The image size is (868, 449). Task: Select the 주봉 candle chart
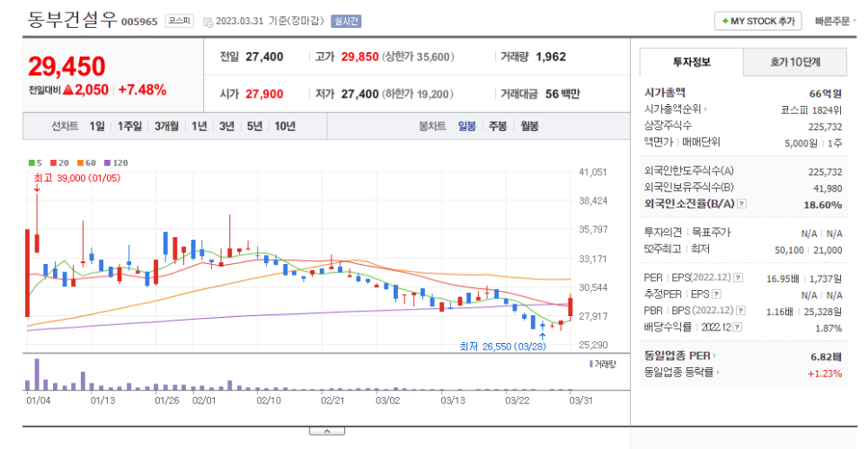click(x=498, y=126)
